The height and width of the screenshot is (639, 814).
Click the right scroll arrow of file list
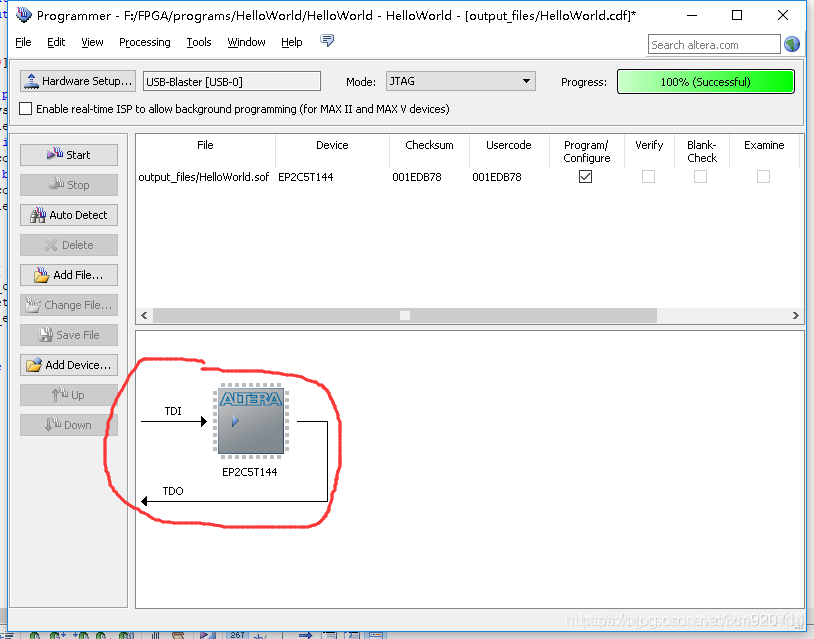[x=795, y=315]
